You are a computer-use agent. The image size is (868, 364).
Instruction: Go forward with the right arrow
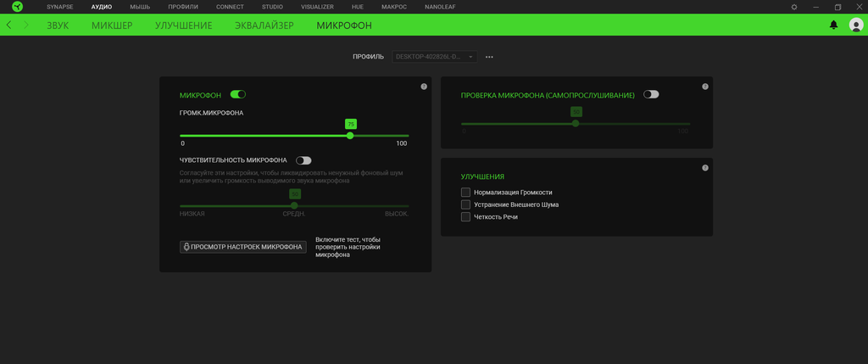(x=26, y=25)
